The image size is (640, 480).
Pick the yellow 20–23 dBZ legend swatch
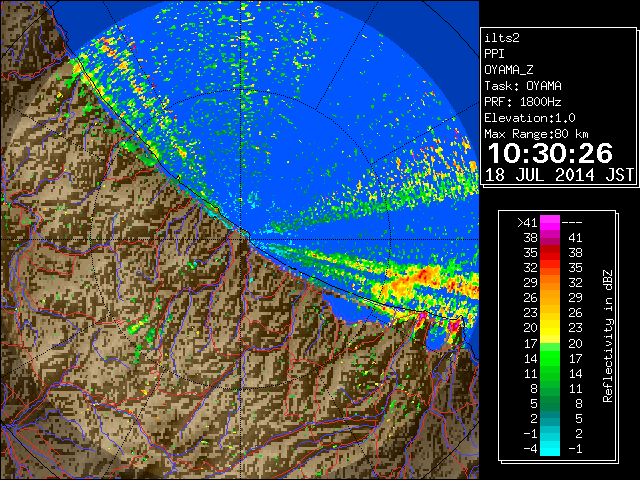tap(550, 328)
